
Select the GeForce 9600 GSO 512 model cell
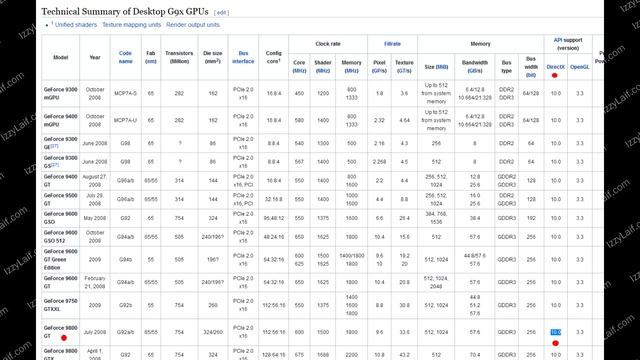pyautogui.click(x=60, y=237)
